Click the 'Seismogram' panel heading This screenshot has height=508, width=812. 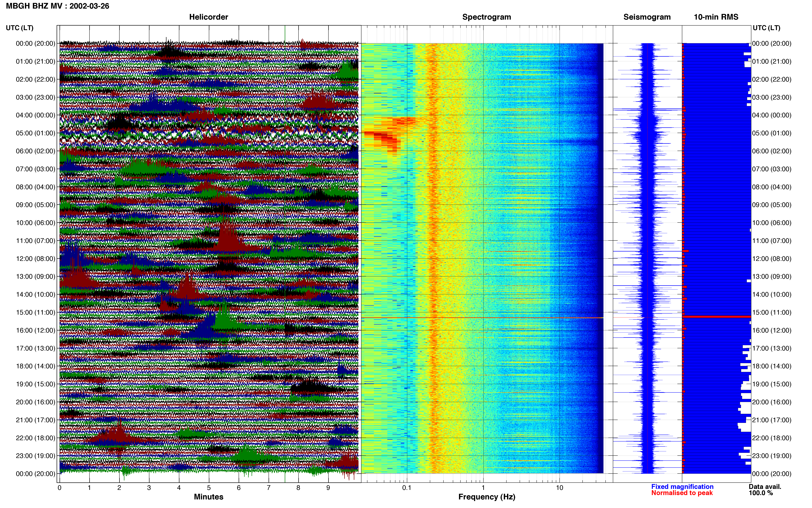(647, 17)
